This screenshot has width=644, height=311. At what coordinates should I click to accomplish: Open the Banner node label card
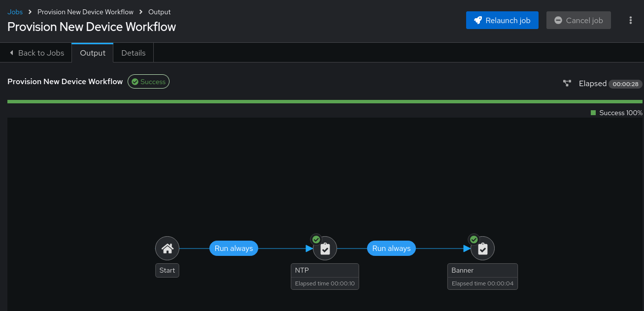(482, 277)
